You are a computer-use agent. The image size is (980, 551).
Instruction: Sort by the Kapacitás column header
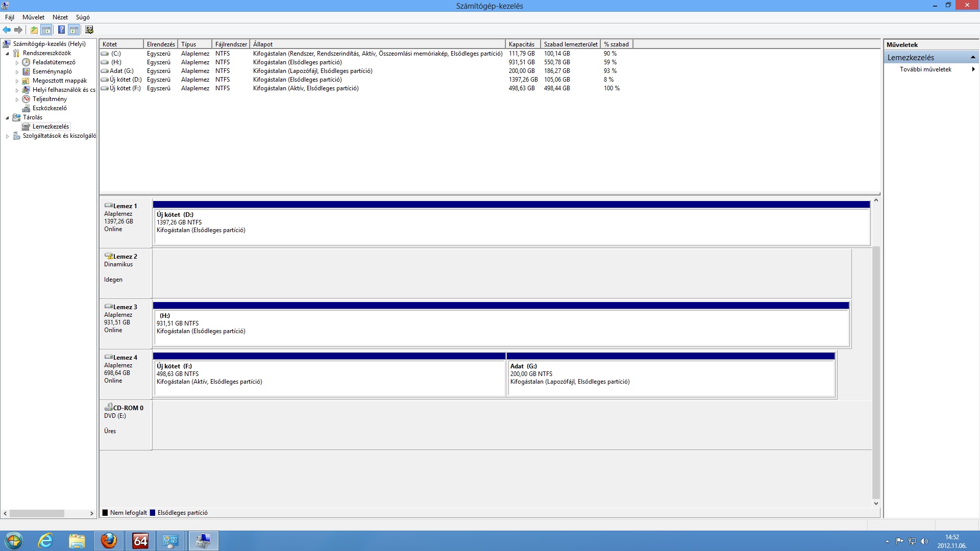click(523, 44)
